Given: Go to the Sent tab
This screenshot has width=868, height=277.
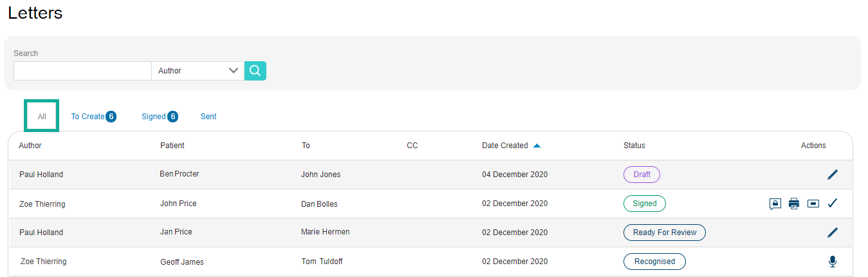Looking at the screenshot, I should [208, 117].
